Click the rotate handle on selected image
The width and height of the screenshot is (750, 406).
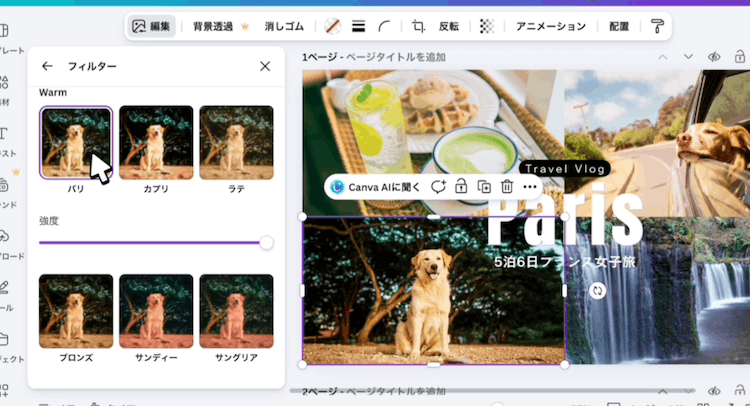[597, 291]
